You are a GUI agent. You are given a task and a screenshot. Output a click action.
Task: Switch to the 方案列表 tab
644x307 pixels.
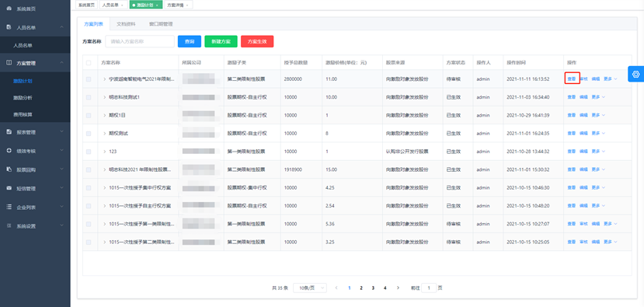[94, 24]
